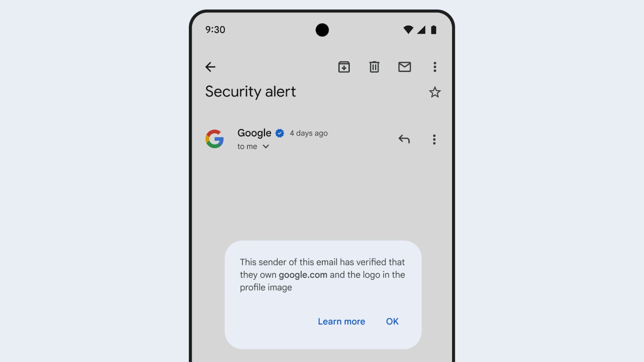Tap the back arrow icon
The height and width of the screenshot is (362, 644).
coord(211,67)
